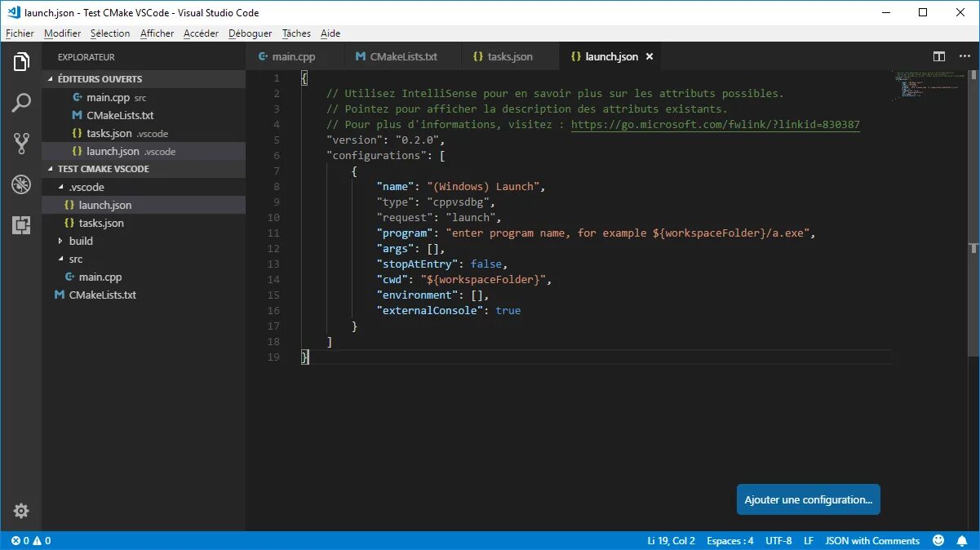Image resolution: width=980 pixels, height=550 pixels.
Task: Click the EXPLORATEUR panel title
Action: [86, 57]
